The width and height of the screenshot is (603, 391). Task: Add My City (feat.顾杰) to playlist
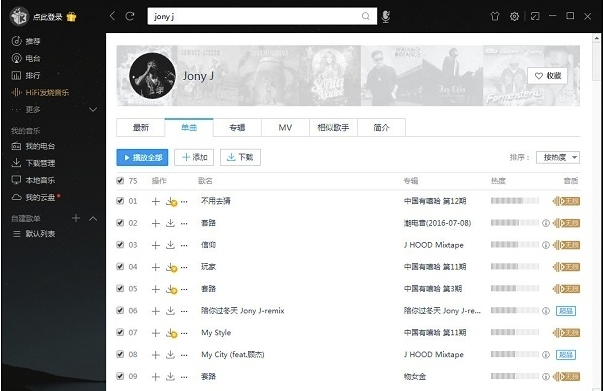point(155,354)
